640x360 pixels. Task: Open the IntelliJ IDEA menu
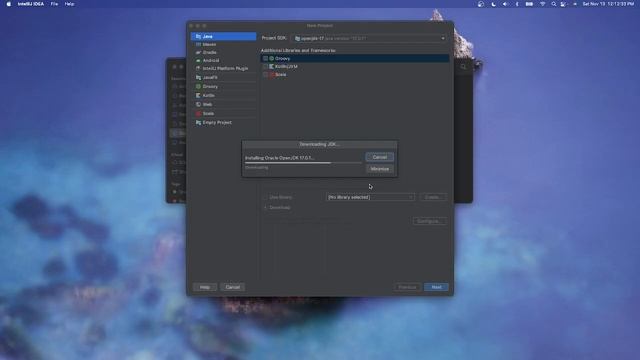[31, 4]
